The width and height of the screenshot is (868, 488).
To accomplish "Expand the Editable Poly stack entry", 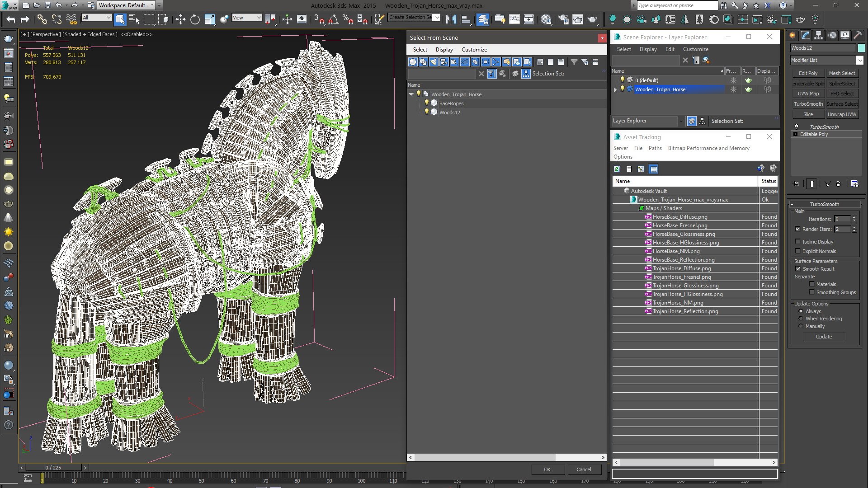I will 796,134.
